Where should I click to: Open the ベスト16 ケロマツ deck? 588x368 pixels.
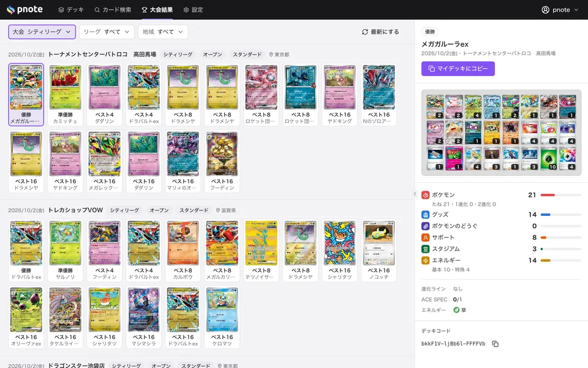click(222, 317)
